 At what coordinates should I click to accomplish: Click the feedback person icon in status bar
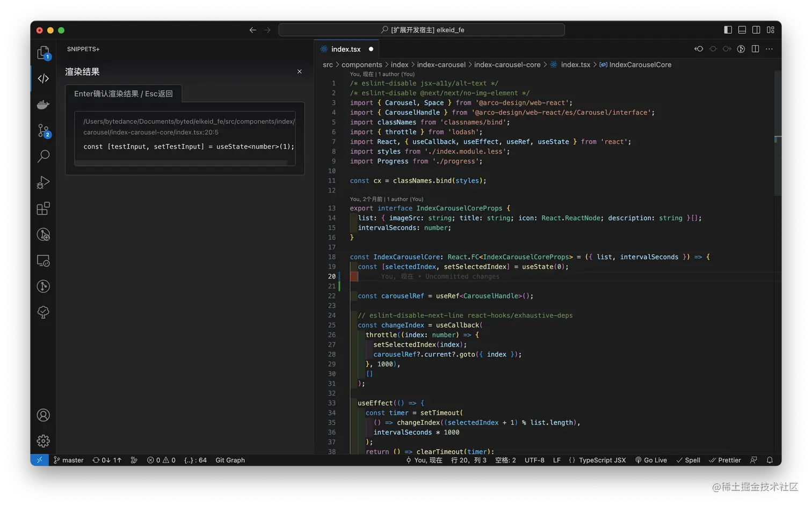point(754,460)
